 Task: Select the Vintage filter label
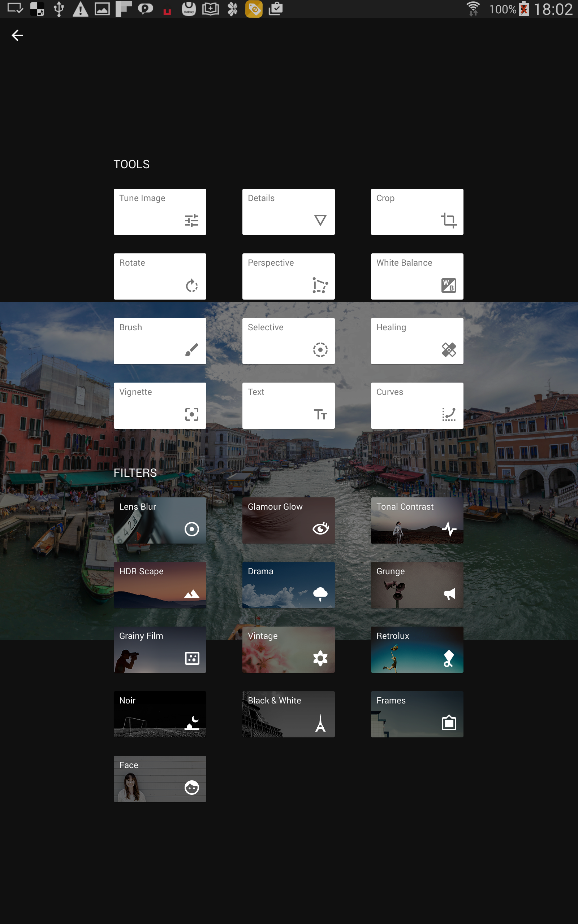pyautogui.click(x=262, y=636)
